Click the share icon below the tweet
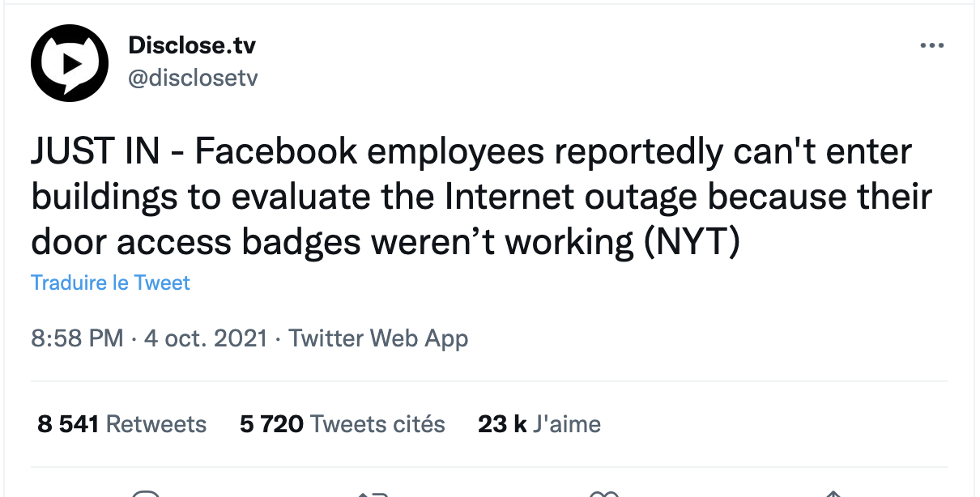This screenshot has width=980, height=497. click(x=832, y=493)
